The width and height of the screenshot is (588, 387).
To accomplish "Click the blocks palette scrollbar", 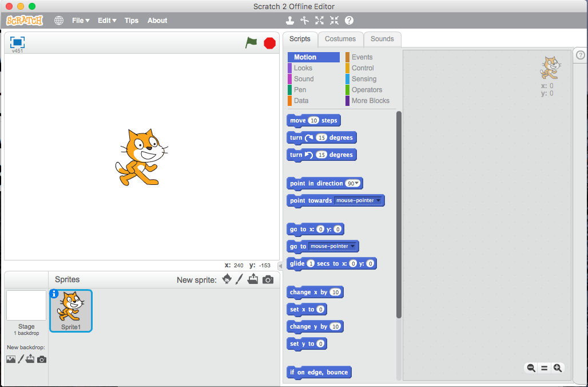I will [399, 215].
